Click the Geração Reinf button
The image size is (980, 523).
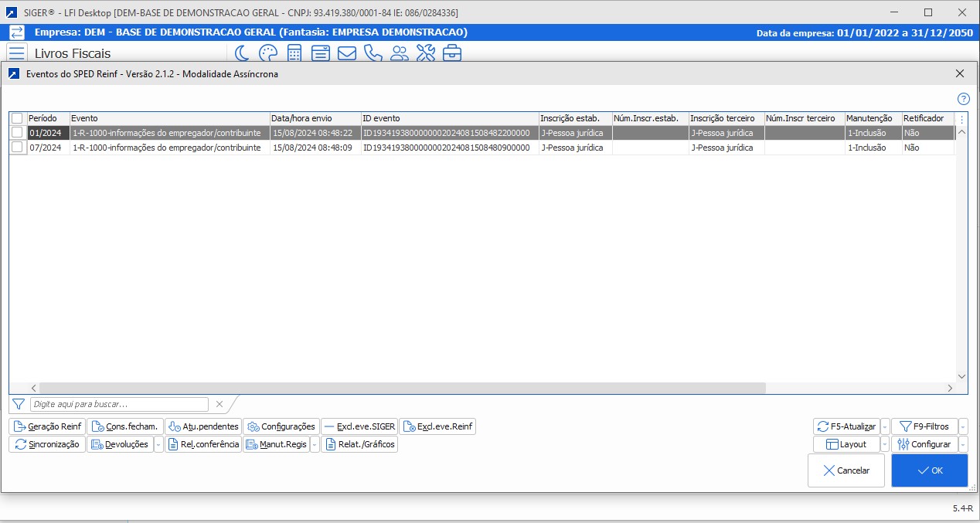click(x=47, y=426)
